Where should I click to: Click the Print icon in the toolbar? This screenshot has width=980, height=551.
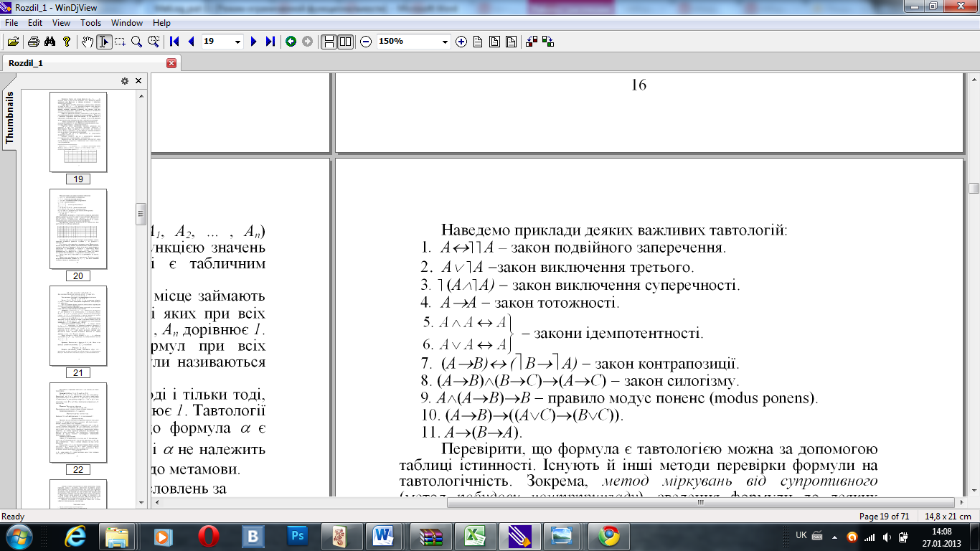[34, 42]
